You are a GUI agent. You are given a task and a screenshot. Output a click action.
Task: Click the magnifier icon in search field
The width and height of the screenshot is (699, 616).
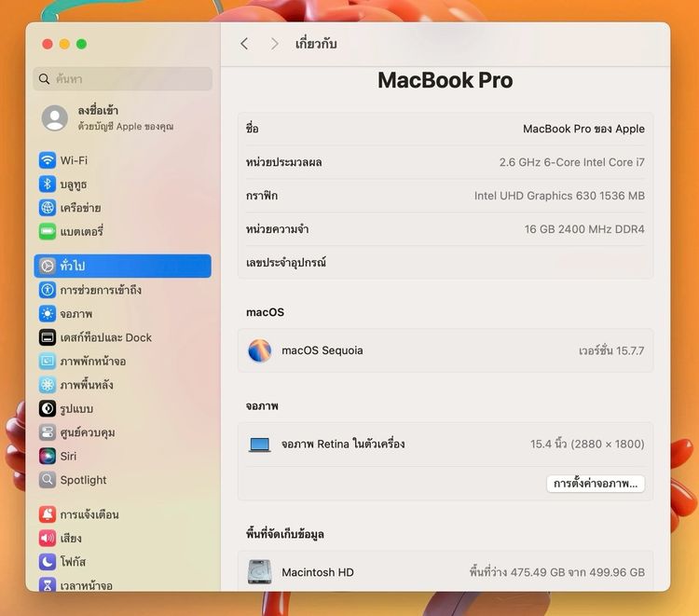click(x=44, y=79)
